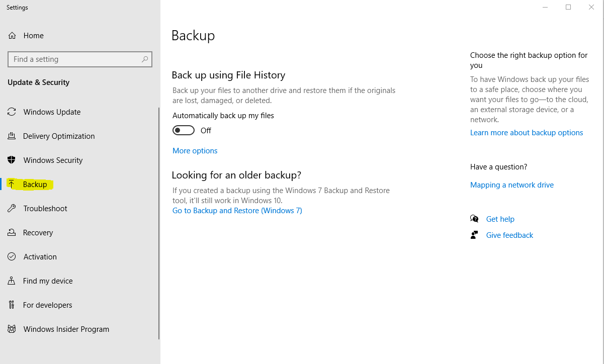
Task: Click the Get help chat bubble icon
Action: coord(474,219)
